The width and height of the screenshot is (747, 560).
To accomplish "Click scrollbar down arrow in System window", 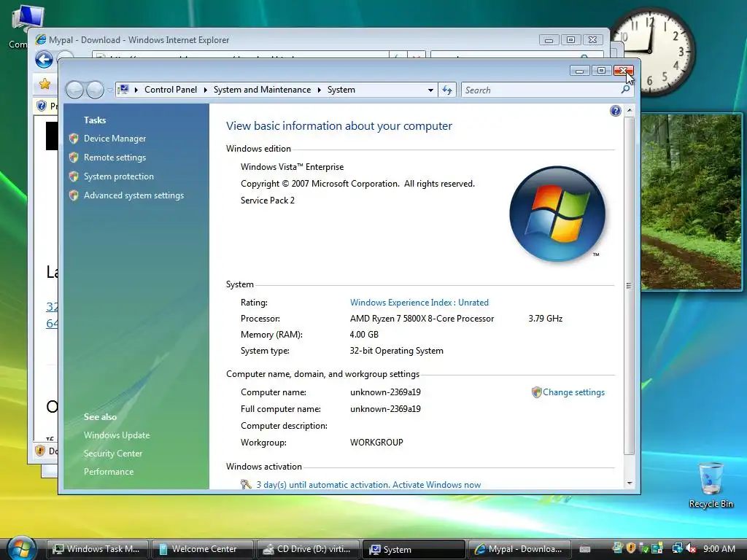I will 630,483.
